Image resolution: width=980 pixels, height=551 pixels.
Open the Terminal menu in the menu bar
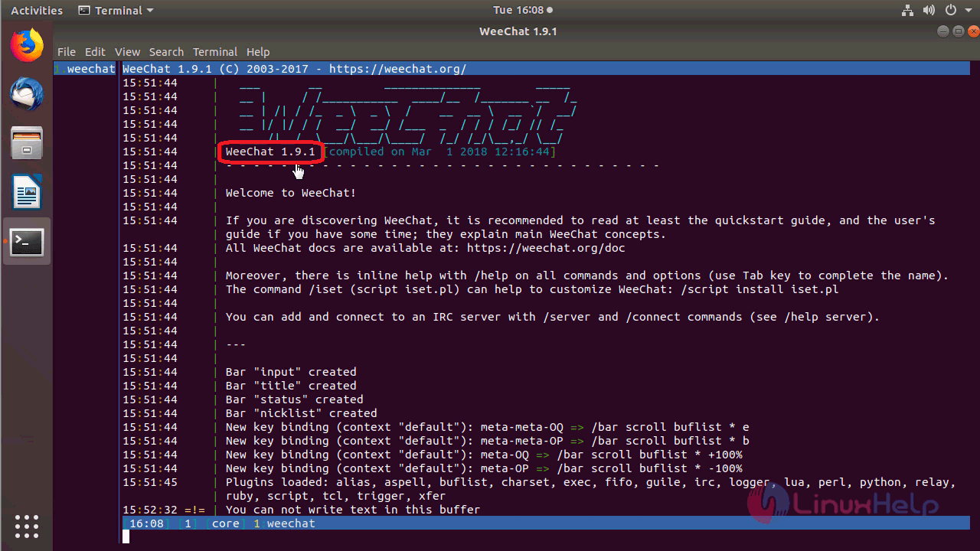[214, 52]
